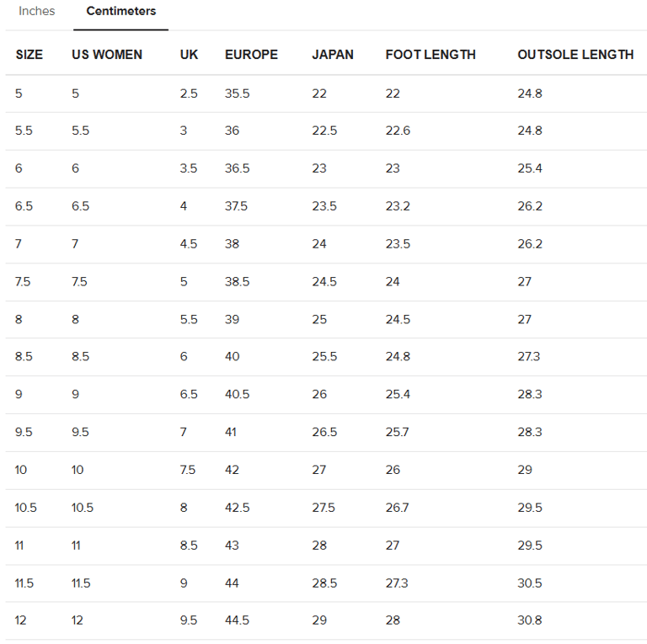Click the Europe 37.5 size cell
The height and width of the screenshot is (644, 647).
[x=236, y=206]
